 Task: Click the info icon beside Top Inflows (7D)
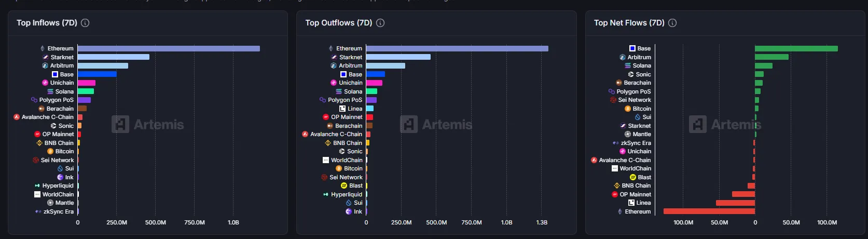pyautogui.click(x=85, y=23)
